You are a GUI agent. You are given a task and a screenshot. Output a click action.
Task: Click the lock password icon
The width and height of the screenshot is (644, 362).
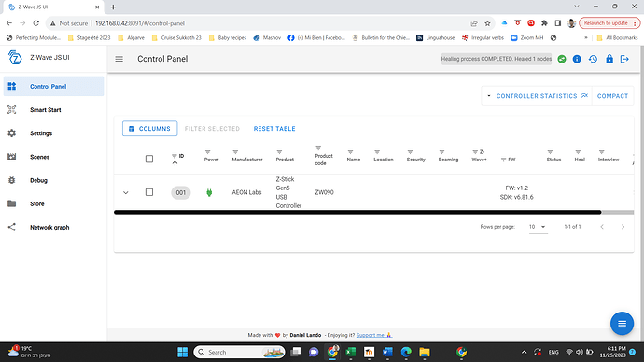[609, 59]
